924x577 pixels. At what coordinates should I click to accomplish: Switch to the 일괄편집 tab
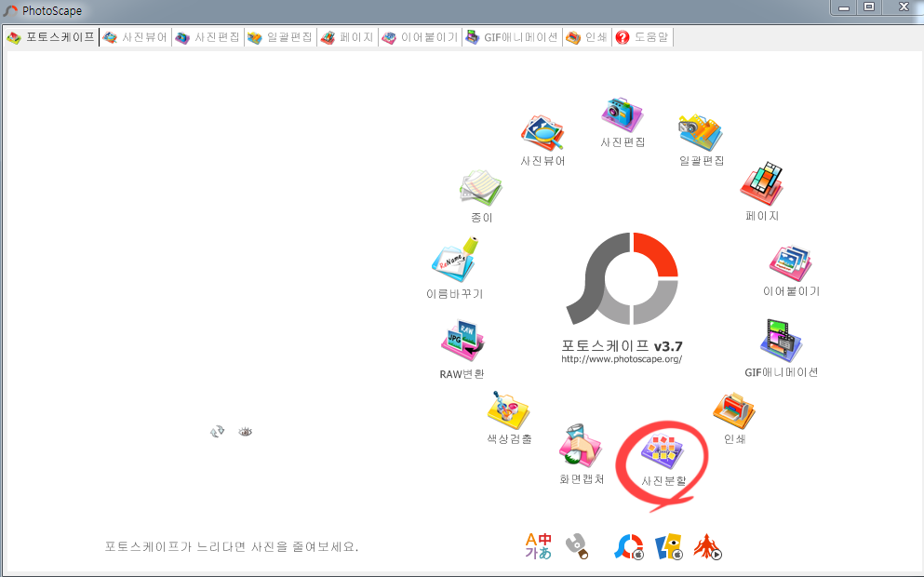(280, 37)
